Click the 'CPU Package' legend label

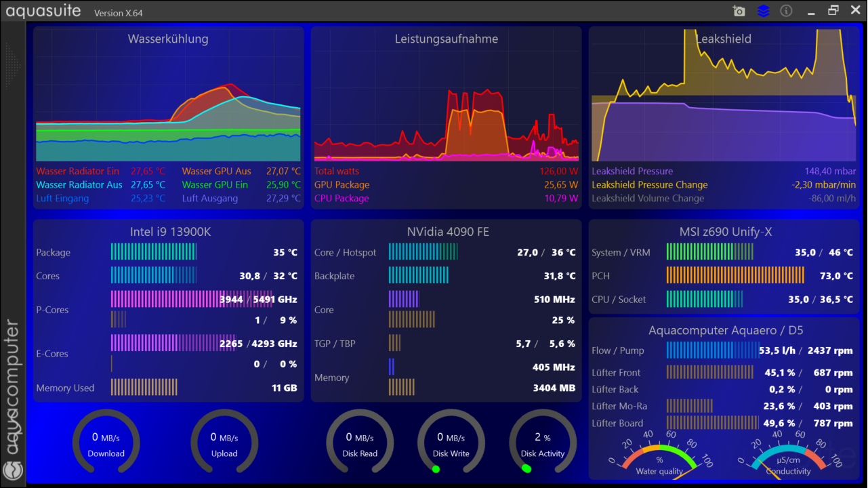342,198
